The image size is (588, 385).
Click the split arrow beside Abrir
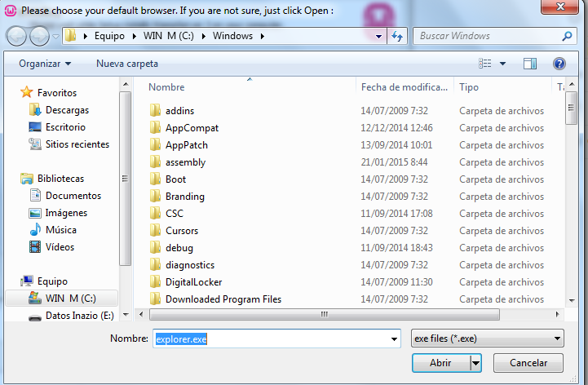(475, 362)
